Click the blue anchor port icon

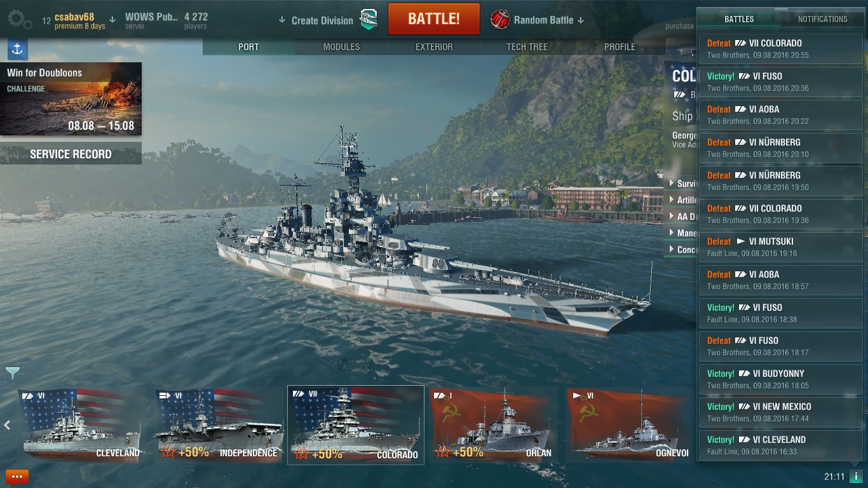[17, 50]
